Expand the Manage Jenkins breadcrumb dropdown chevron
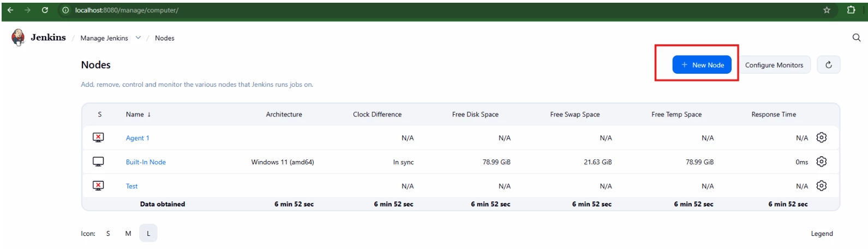 pyautogui.click(x=138, y=38)
